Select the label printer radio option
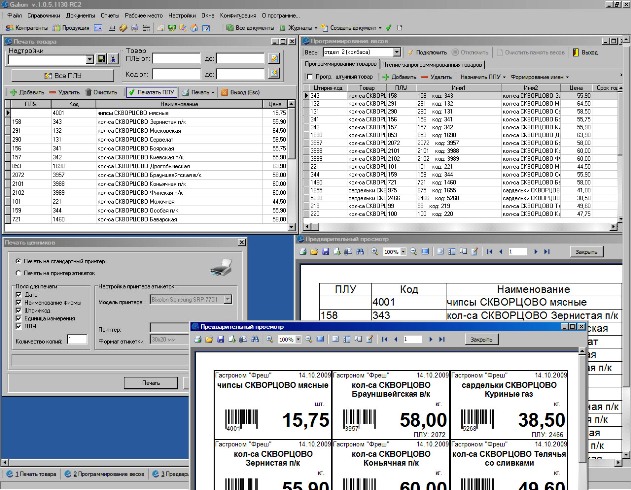 point(17,271)
